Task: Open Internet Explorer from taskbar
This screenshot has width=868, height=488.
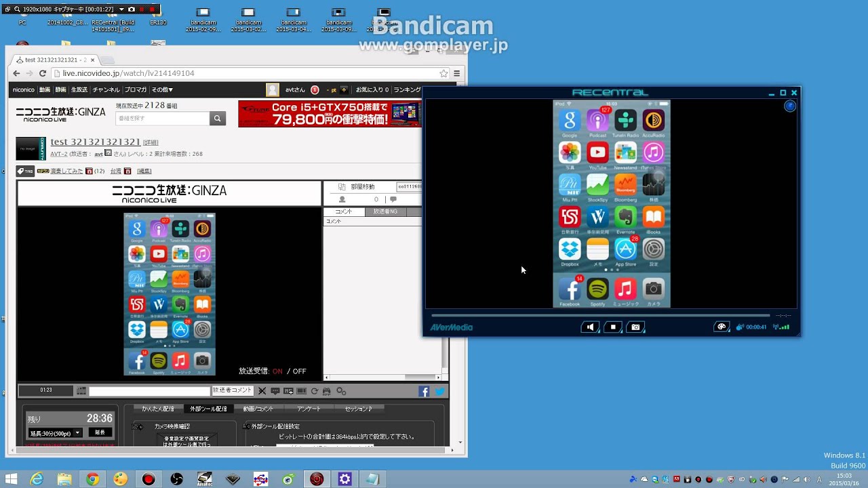Action: [x=37, y=479]
